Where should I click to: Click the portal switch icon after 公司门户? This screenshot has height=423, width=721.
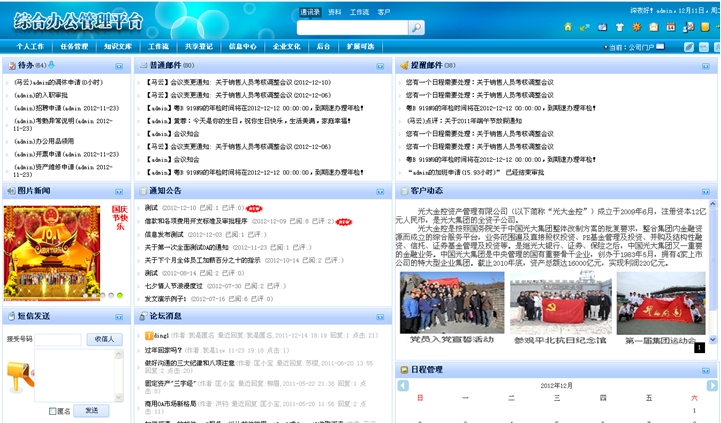coord(660,46)
